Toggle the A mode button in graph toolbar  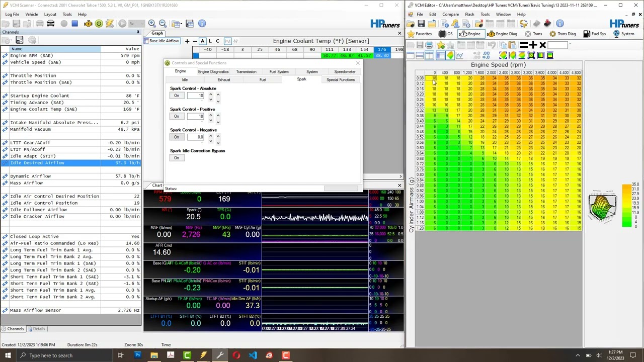click(203, 41)
